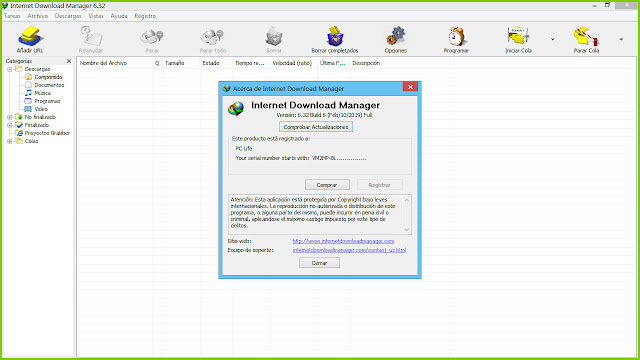The width and height of the screenshot is (640, 360).
Task: Click the disabled Registrar button
Action: tap(379, 185)
